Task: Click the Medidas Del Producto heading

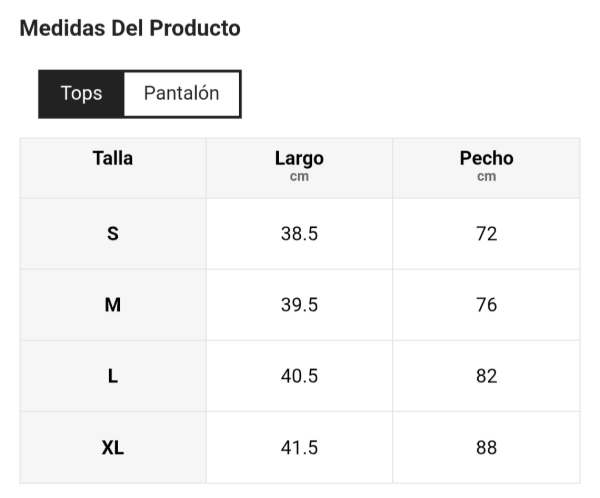Action: [130, 28]
